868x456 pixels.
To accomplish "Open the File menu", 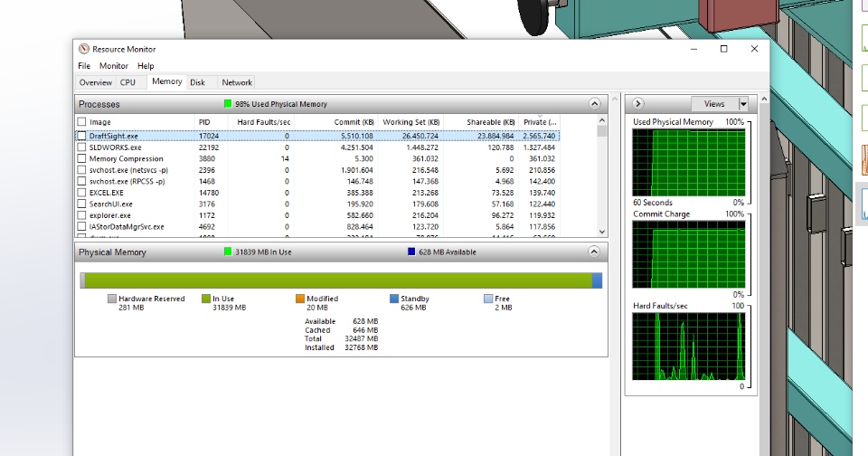I will point(84,66).
